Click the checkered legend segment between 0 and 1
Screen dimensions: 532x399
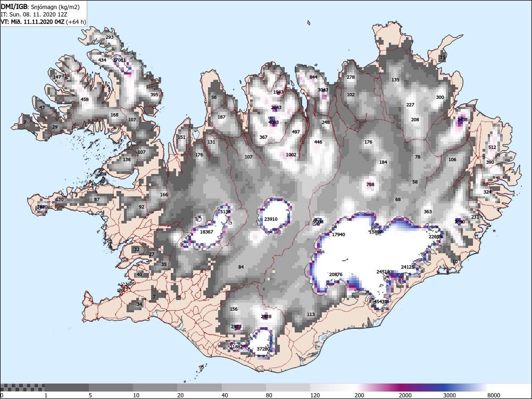pyautogui.click(x=22, y=387)
